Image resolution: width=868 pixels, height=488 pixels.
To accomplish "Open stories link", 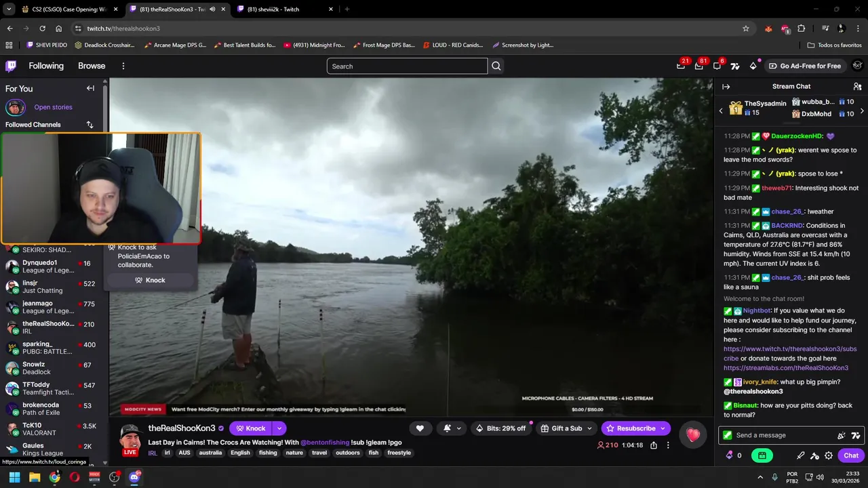I will click(54, 107).
